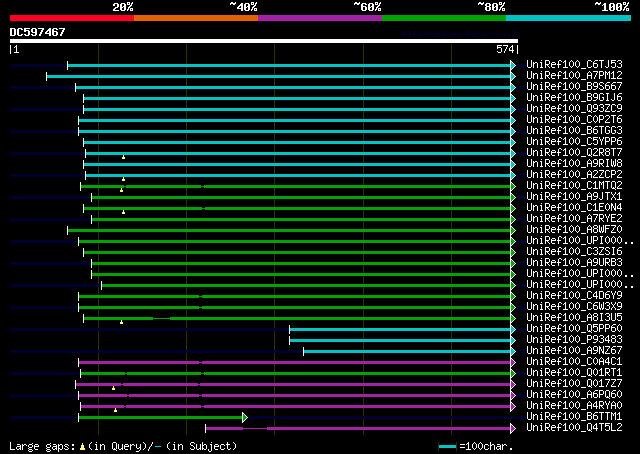Select the UniRef100_C3ZSI6 label
This screenshot has height=454, width=640.
tap(574, 252)
